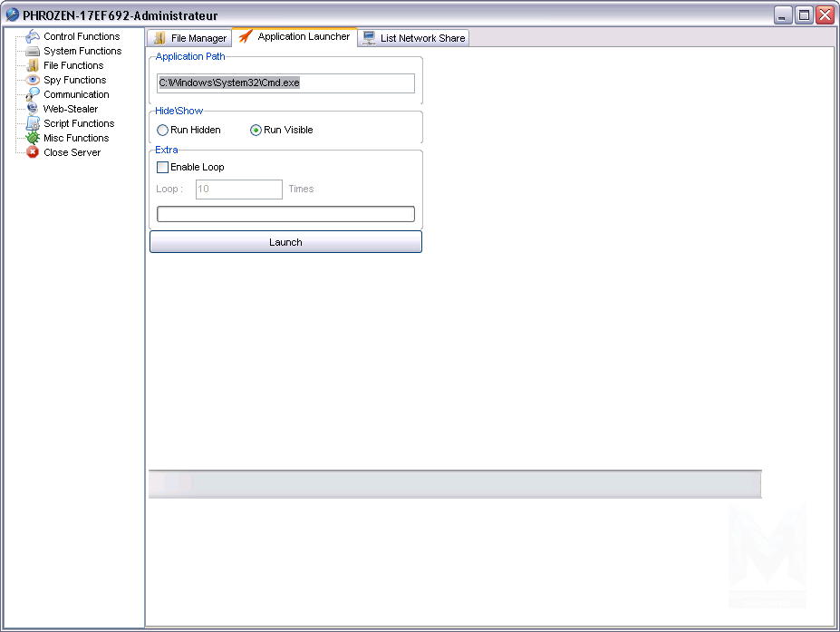840x632 pixels.
Task: Click the progress bar under Enable Loop
Action: [x=285, y=214]
